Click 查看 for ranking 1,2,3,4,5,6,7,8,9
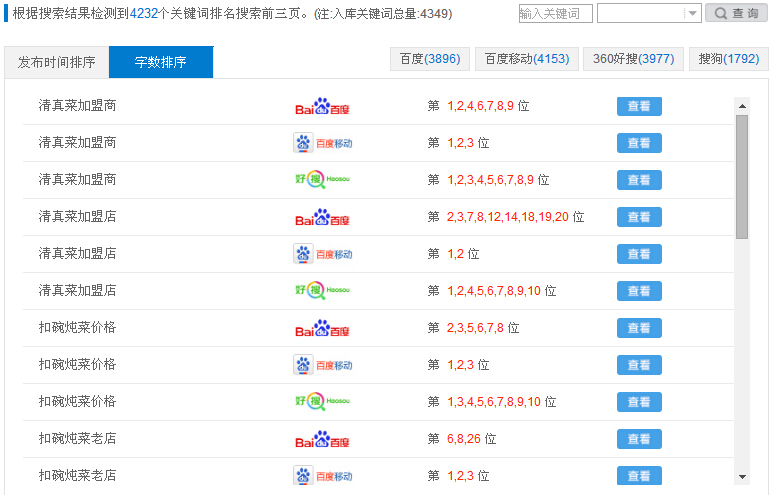773x495 pixels. tap(639, 180)
